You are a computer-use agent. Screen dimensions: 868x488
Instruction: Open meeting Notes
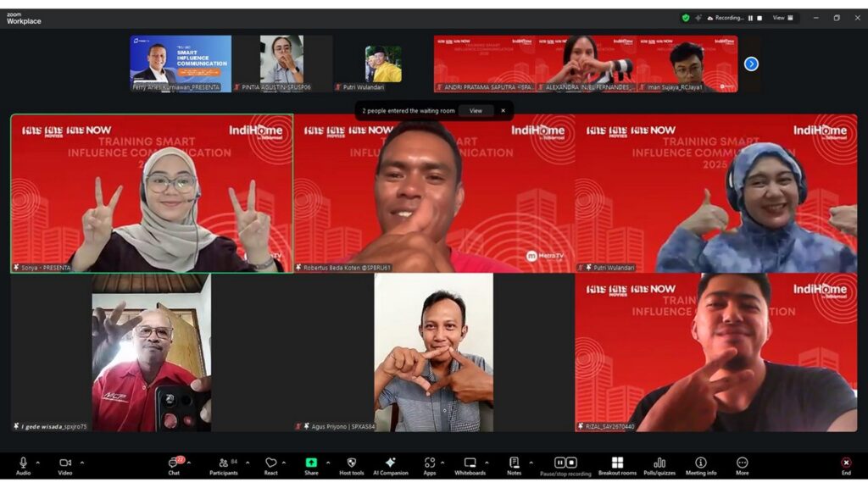pyautogui.click(x=515, y=465)
